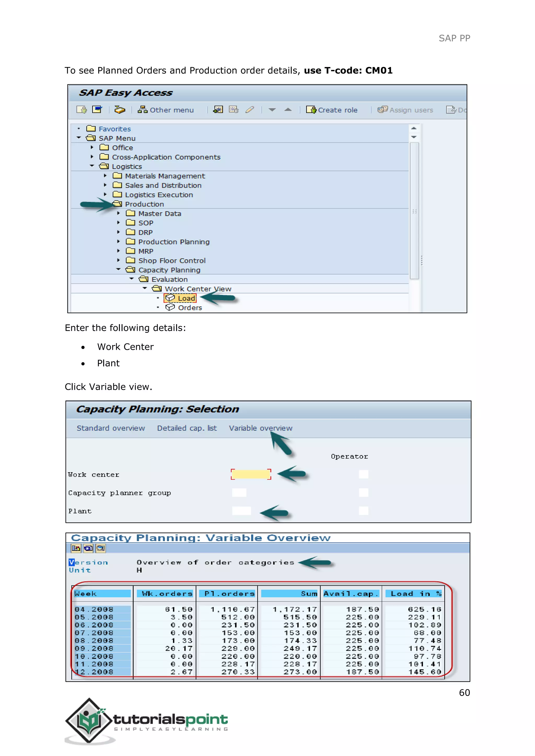Click the Operator field for Plant
535x756 pixels.
(364, 511)
